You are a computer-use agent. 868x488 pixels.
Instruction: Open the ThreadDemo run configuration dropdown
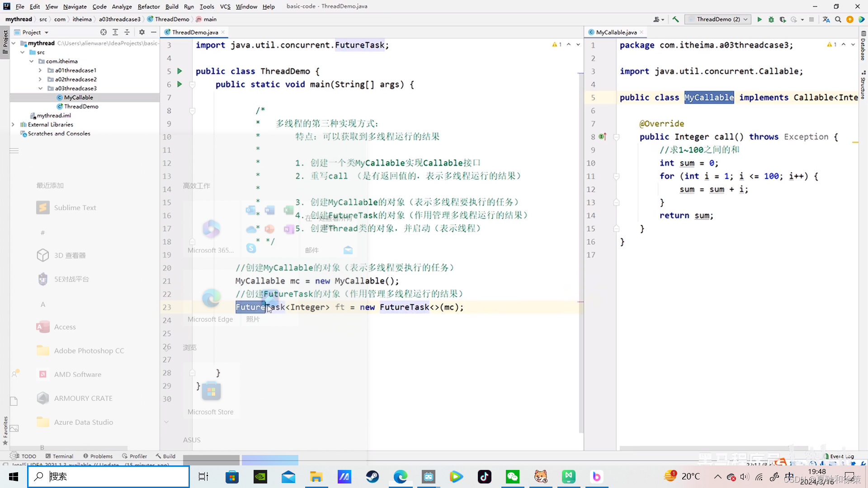coord(718,19)
